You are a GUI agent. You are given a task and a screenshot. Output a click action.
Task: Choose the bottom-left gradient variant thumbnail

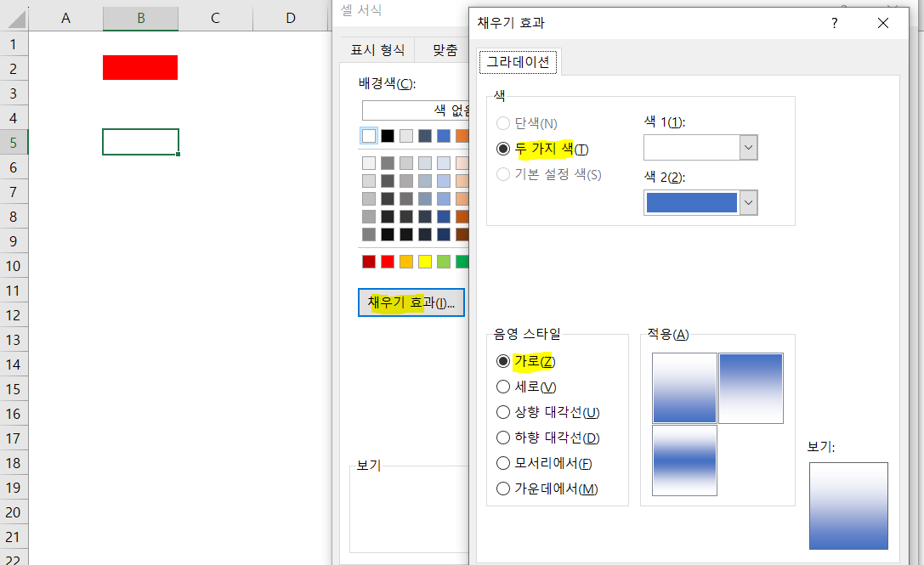coord(684,460)
